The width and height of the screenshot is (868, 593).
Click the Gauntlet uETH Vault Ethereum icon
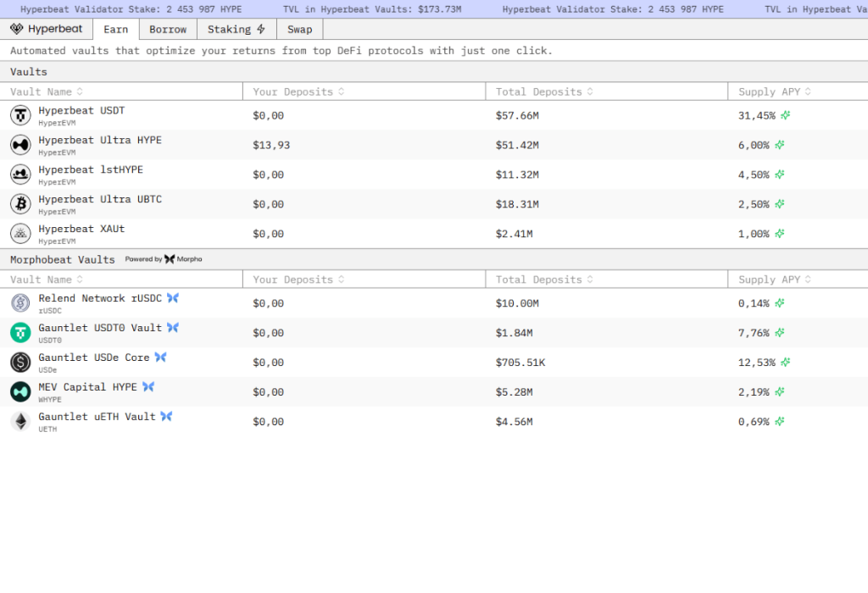[x=20, y=422]
